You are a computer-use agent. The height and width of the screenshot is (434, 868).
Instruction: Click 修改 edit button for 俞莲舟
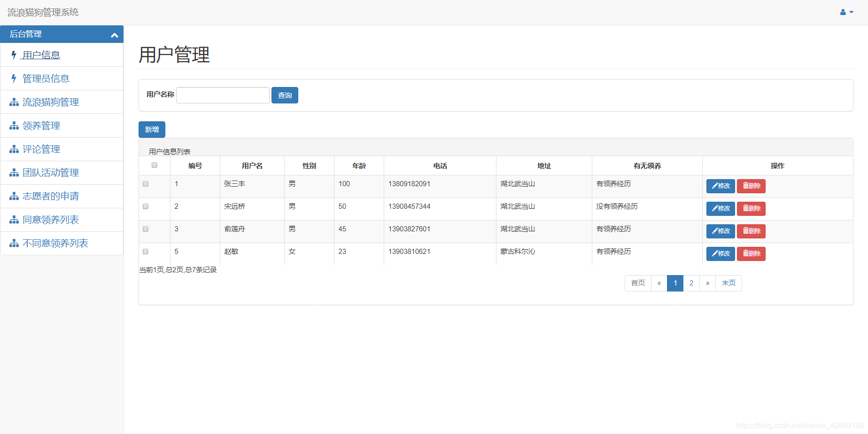[x=721, y=231]
